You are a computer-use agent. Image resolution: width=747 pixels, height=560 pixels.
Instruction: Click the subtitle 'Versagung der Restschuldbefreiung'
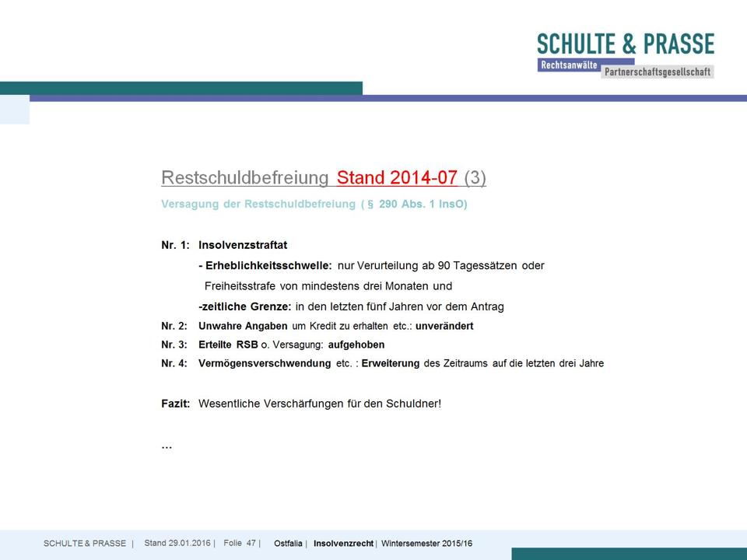(258, 205)
